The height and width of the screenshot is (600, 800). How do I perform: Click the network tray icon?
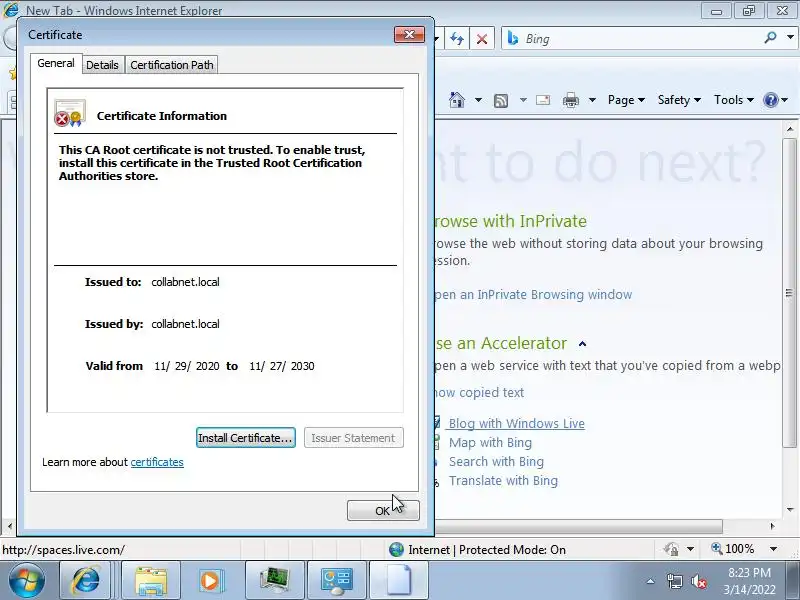(674, 581)
